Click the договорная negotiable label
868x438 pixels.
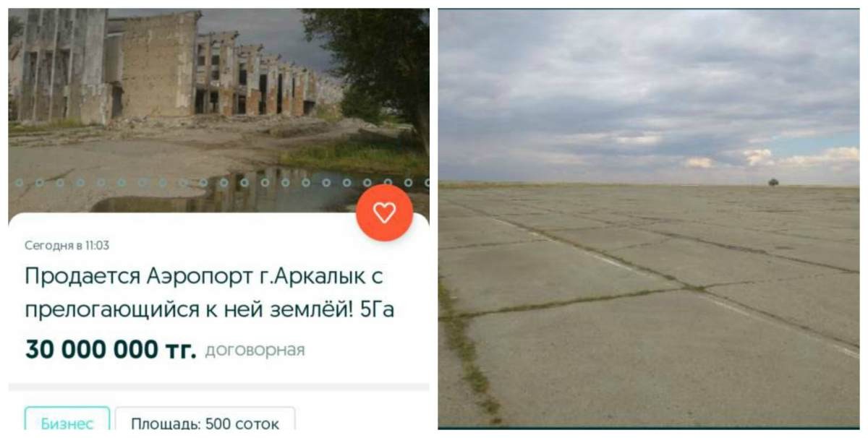[255, 351]
